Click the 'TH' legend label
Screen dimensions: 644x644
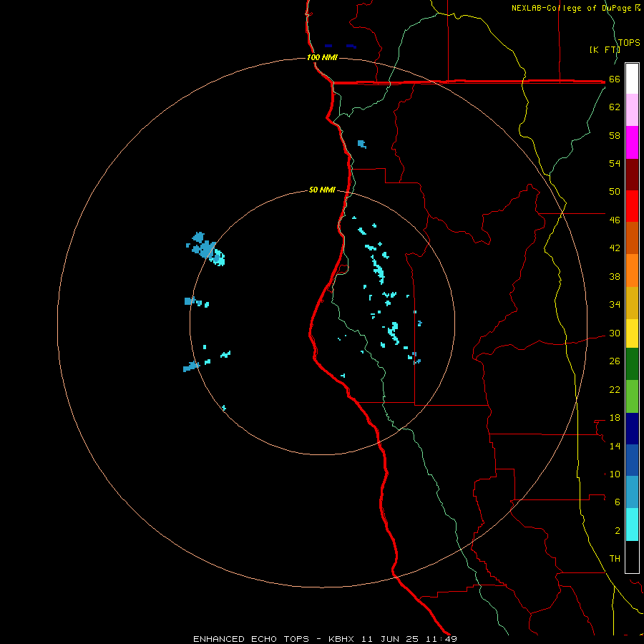(615, 559)
